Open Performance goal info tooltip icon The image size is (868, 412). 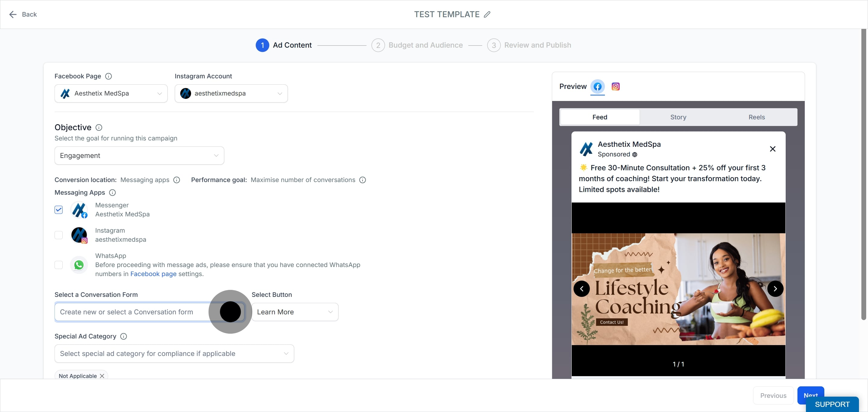(x=362, y=180)
